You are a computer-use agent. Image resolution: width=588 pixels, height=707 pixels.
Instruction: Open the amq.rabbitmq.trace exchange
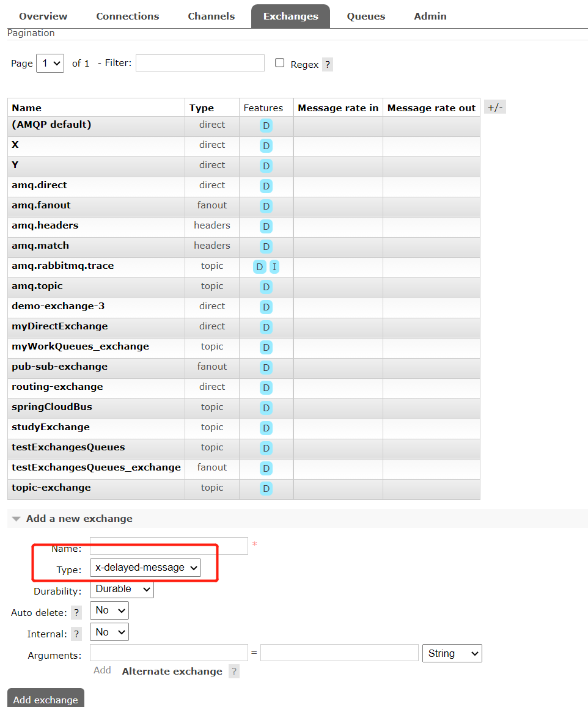click(x=63, y=266)
